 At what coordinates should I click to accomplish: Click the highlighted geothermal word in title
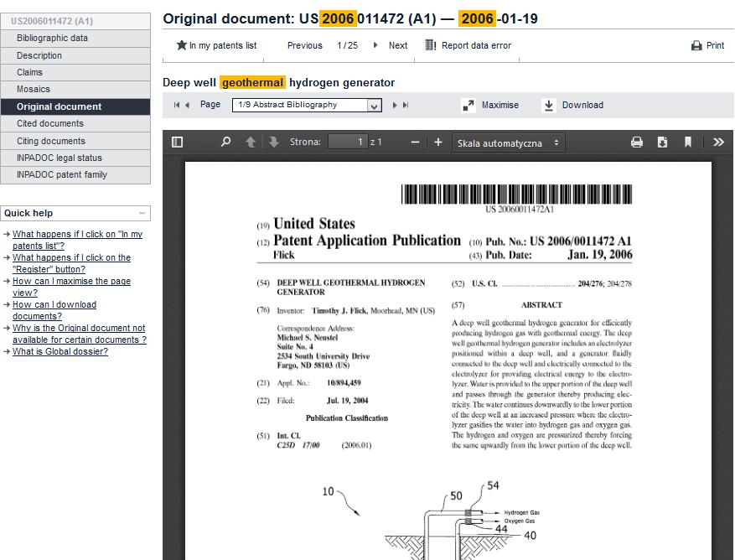click(x=252, y=82)
